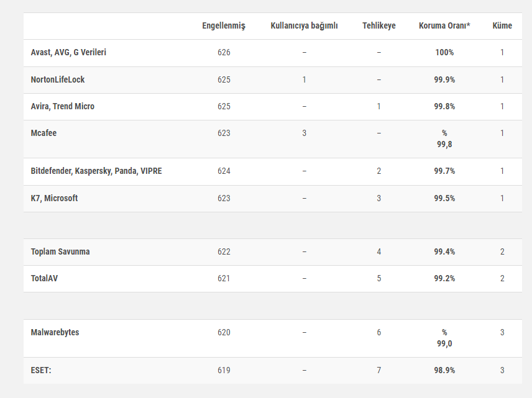Select the Bitdefender, Kaspersky, Panda, VIPRE row
The width and height of the screenshot is (532, 398).
pyautogui.click(x=96, y=171)
